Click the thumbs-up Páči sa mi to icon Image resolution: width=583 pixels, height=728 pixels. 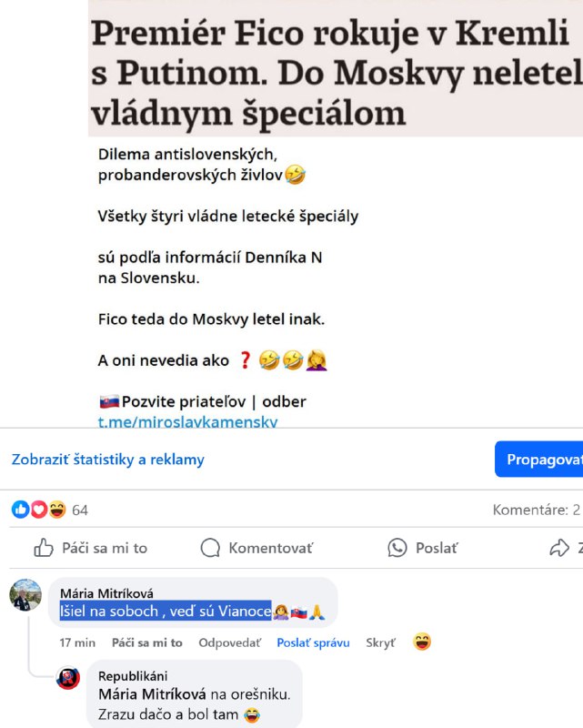coord(44,548)
